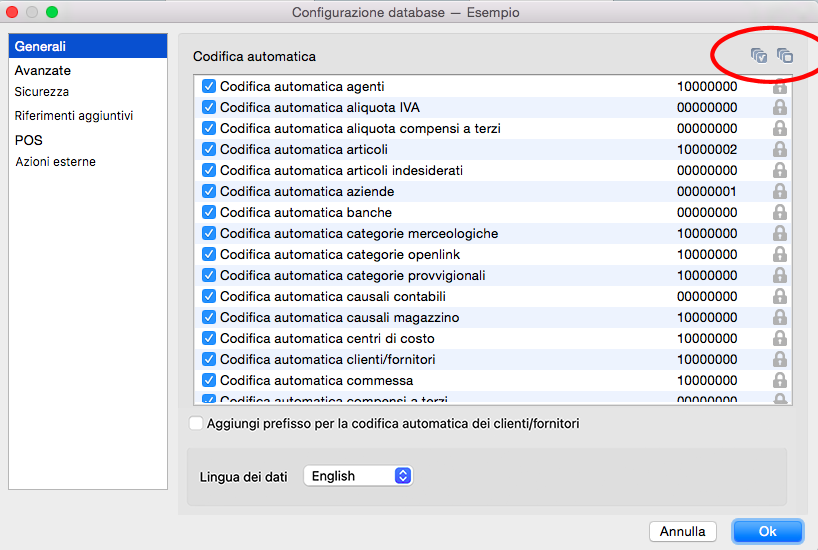
Task: Go to the POS settings section
Action: (x=29, y=140)
